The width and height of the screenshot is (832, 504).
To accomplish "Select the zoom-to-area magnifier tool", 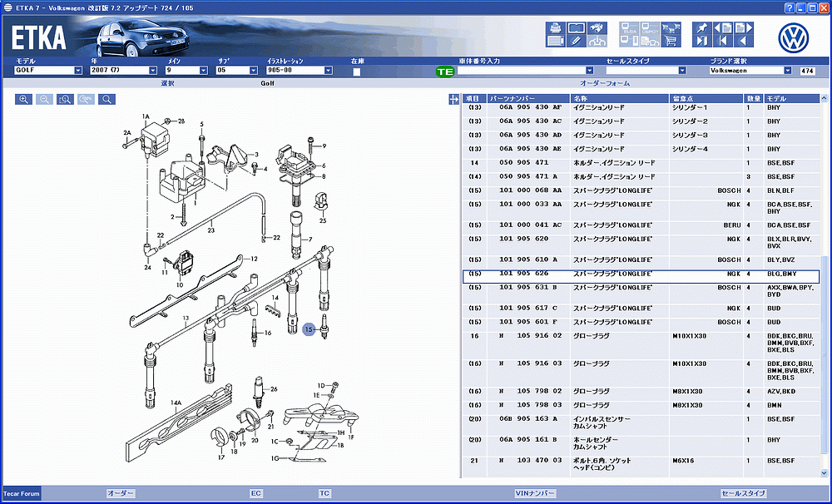I will click(x=65, y=99).
